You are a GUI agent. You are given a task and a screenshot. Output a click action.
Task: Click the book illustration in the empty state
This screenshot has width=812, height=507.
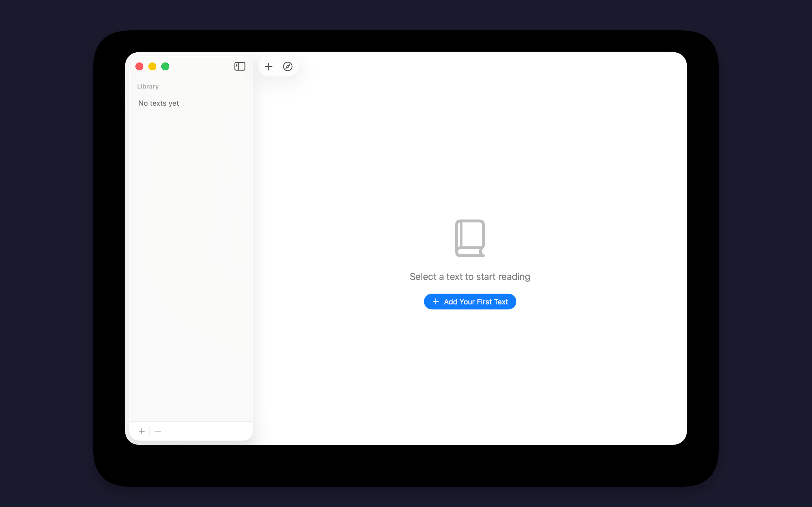pos(469,238)
